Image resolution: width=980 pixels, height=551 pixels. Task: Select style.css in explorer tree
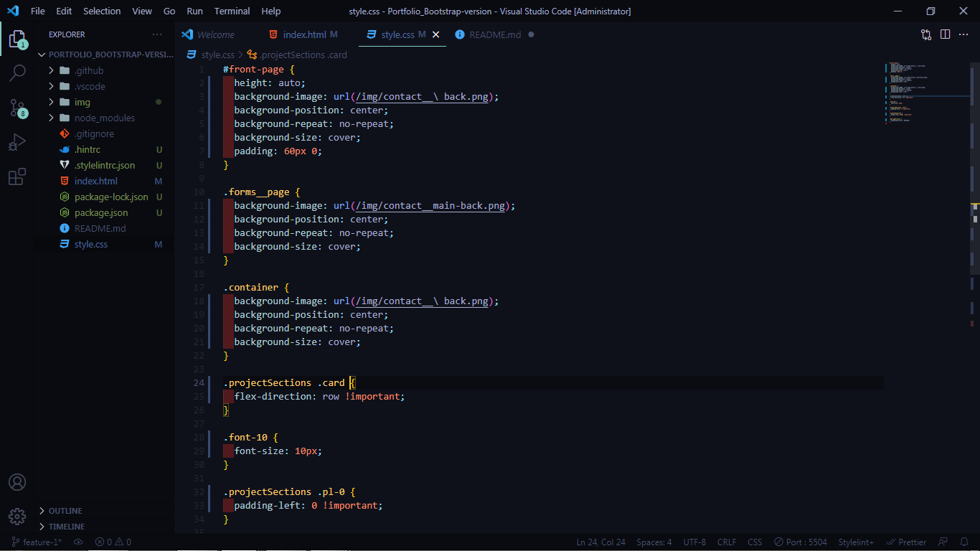tap(105, 244)
